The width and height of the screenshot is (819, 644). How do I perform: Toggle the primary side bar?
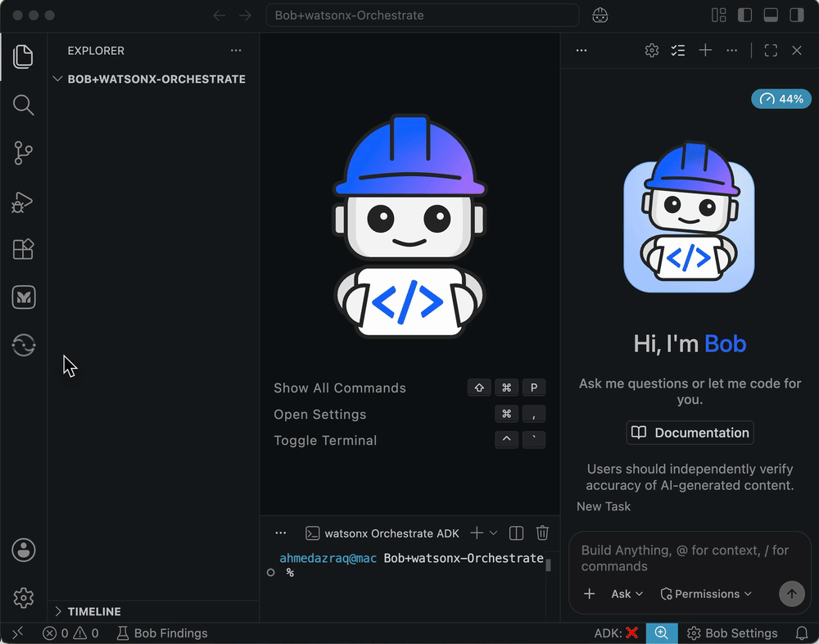744,16
